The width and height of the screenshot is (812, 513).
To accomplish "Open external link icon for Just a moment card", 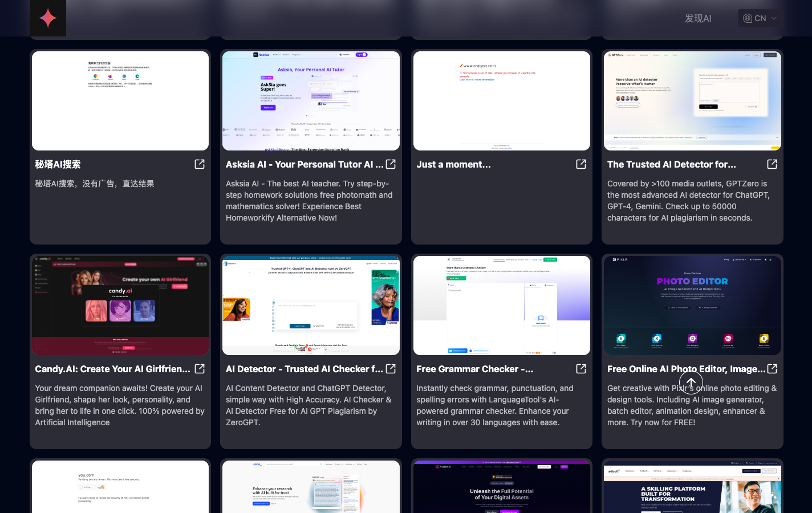I will tap(581, 164).
